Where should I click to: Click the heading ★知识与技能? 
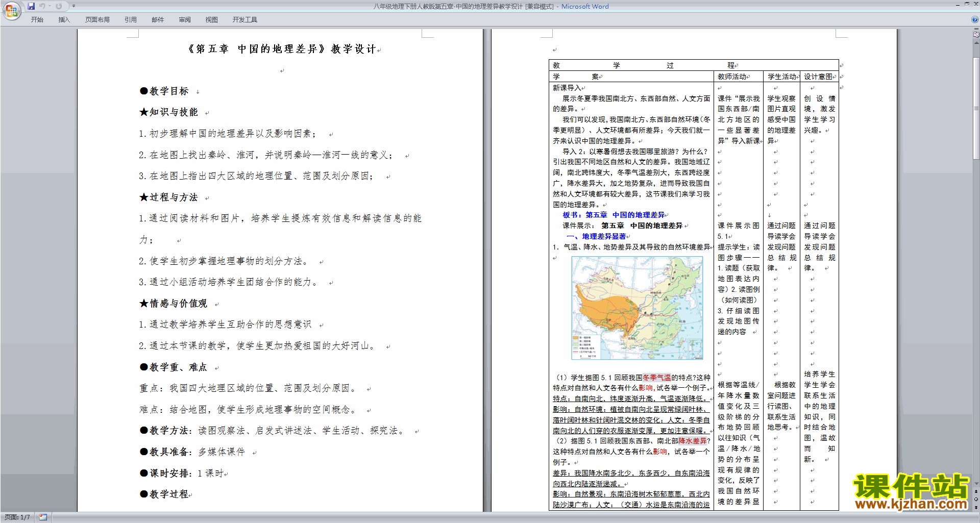(x=169, y=112)
